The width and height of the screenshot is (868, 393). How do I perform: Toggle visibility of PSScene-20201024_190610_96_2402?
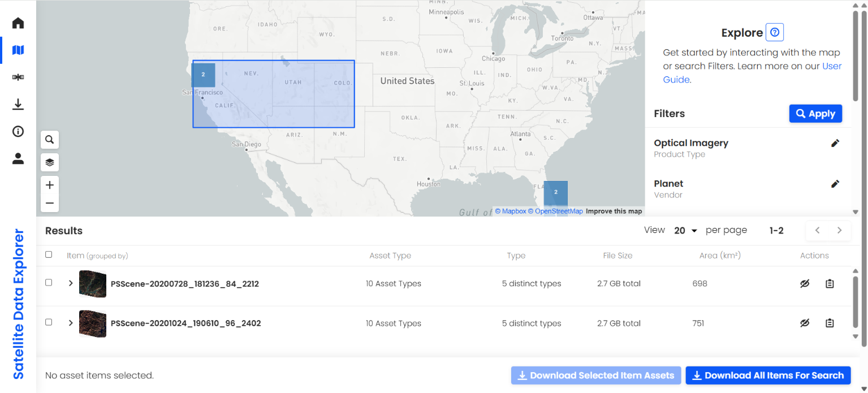[x=804, y=323]
